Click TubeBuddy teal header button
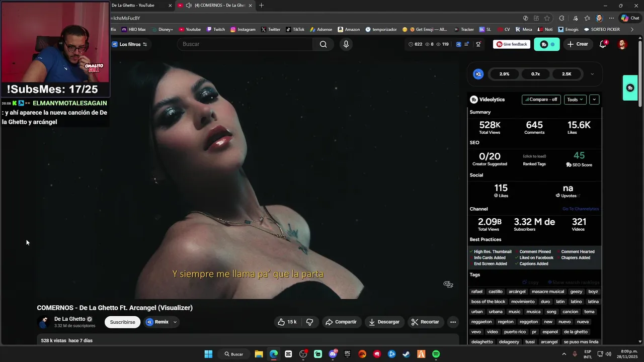This screenshot has width=644, height=362. (x=546, y=44)
